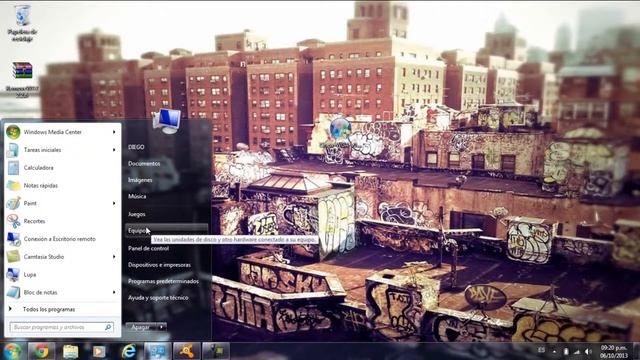The height and width of the screenshot is (360, 640).
Task: Focus the Buscar programas y archivos field
Action: coord(61,327)
